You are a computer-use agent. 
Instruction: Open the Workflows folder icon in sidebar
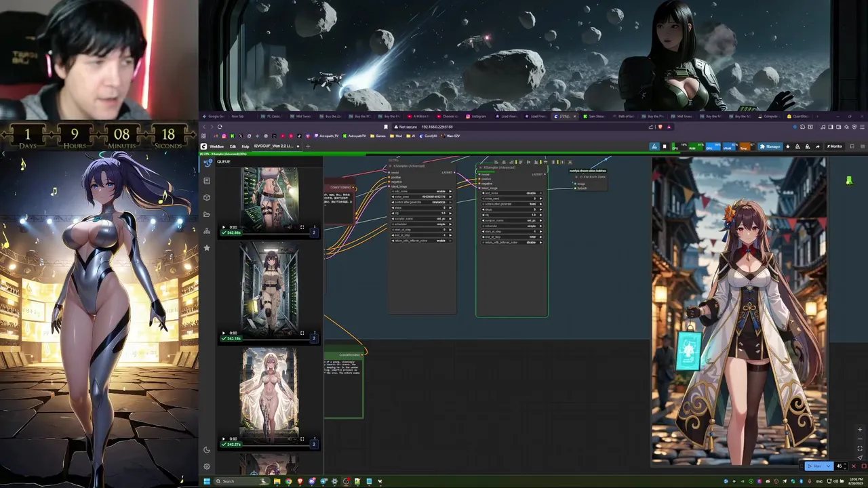click(x=207, y=214)
